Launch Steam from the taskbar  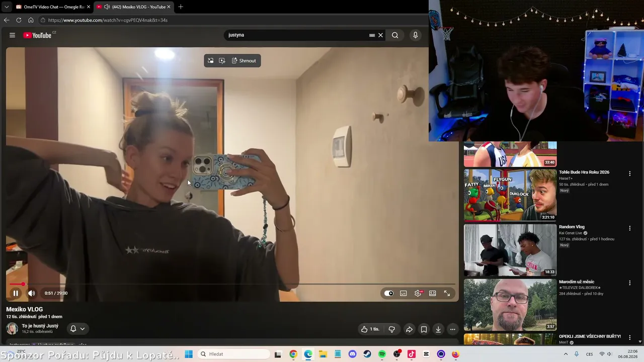coord(367,354)
